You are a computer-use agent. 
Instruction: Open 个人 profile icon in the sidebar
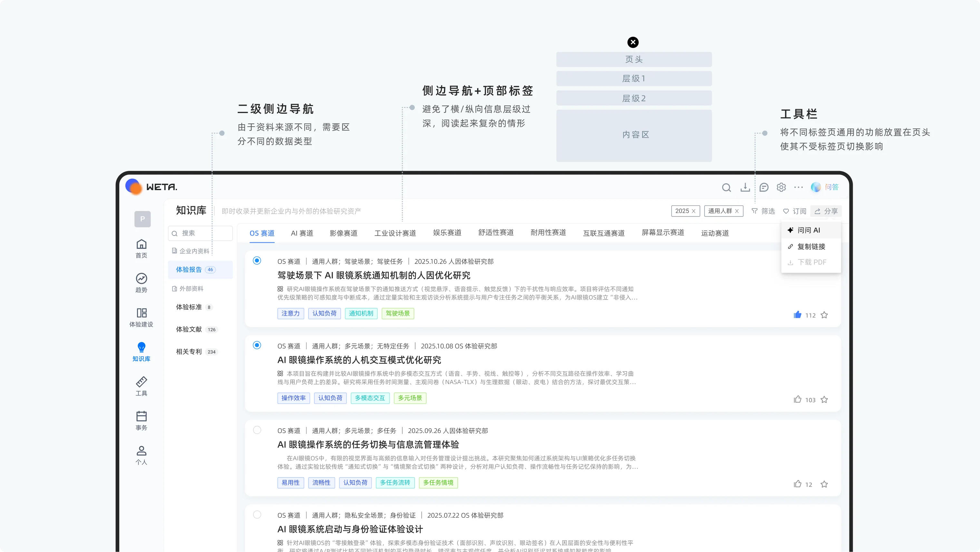(x=141, y=455)
